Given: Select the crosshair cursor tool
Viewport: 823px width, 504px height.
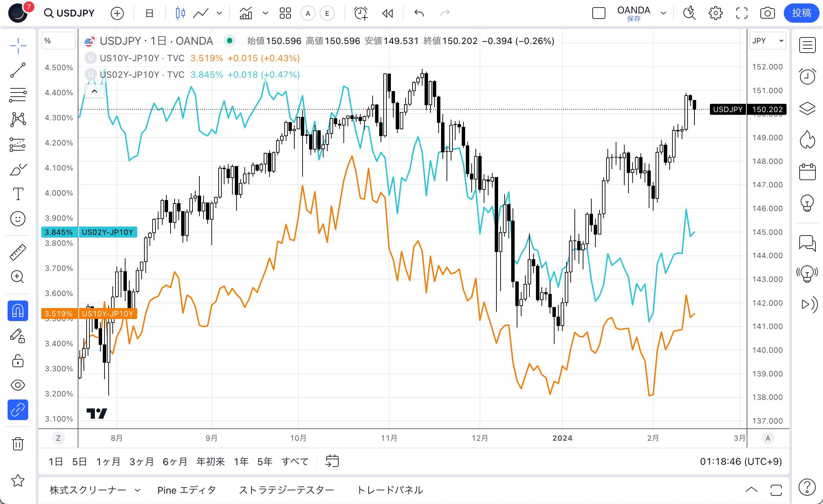Looking at the screenshot, I should coord(18,46).
